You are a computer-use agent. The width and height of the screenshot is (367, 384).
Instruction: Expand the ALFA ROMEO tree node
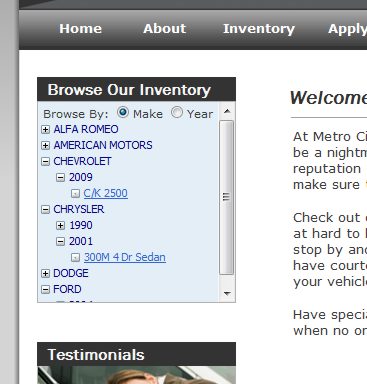[45, 129]
